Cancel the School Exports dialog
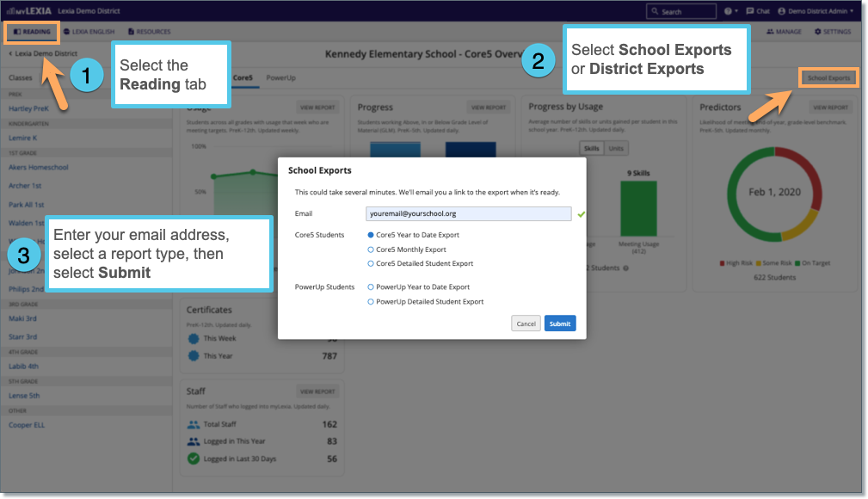The width and height of the screenshot is (868, 499). tap(526, 323)
